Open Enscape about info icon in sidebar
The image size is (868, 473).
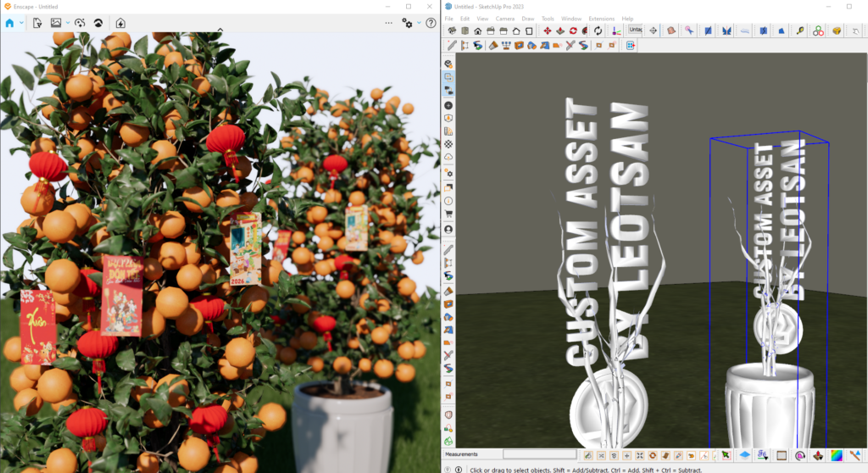tap(448, 201)
